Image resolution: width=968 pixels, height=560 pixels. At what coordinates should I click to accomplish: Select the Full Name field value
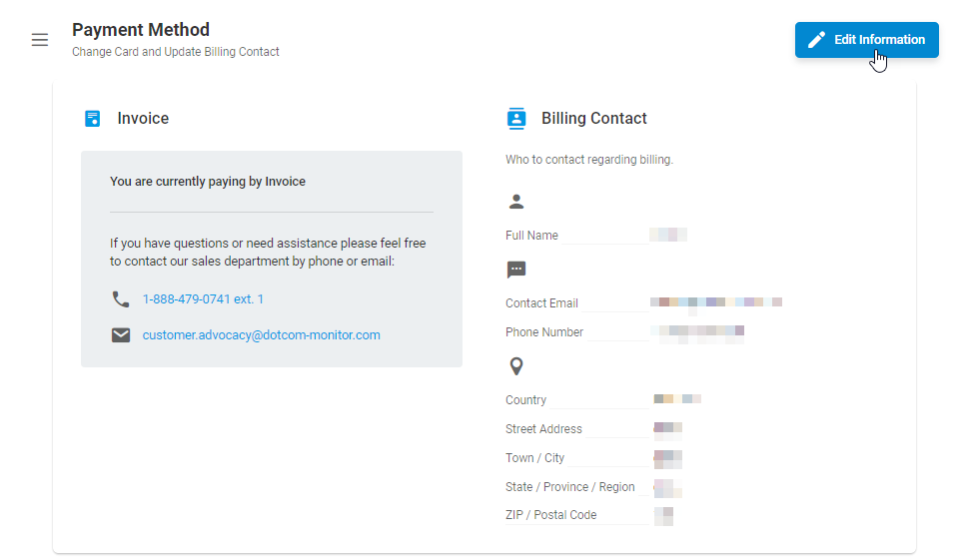(668, 235)
